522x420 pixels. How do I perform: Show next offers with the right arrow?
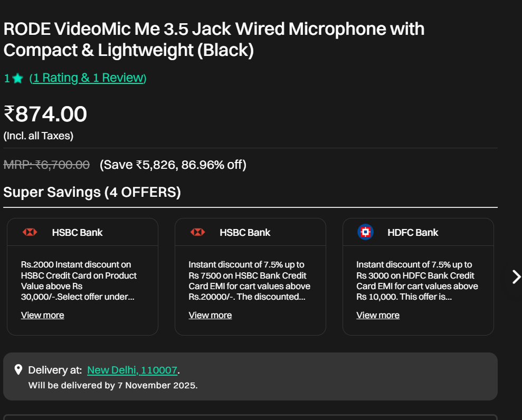(x=516, y=276)
